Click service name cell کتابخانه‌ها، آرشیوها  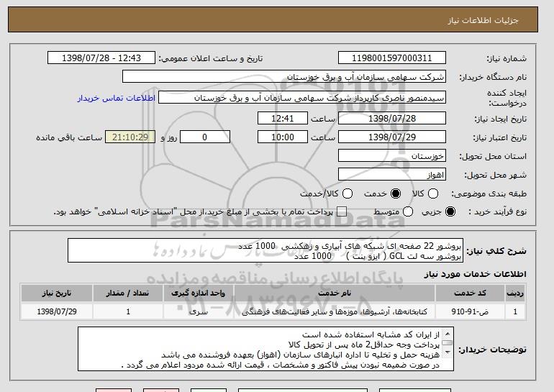click(x=335, y=311)
